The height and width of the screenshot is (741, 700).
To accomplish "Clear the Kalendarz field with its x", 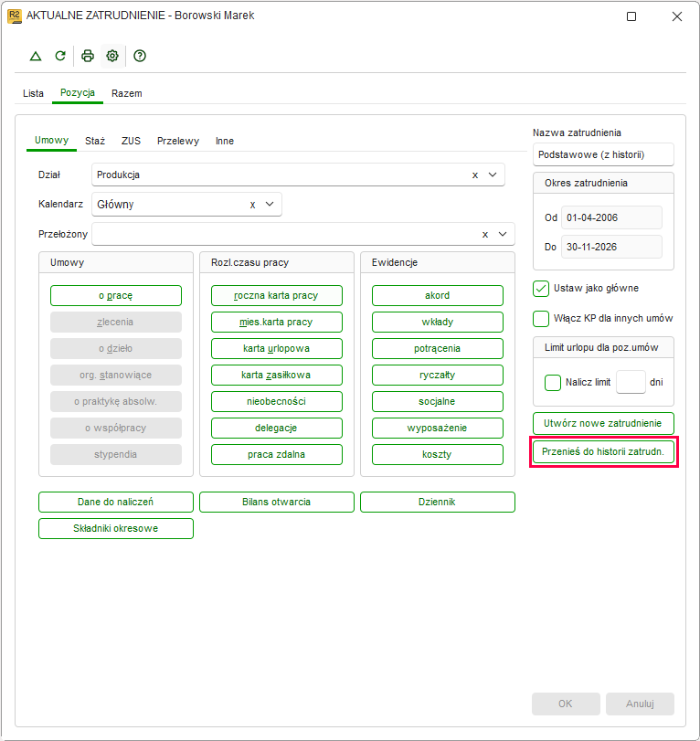I will 252,205.
